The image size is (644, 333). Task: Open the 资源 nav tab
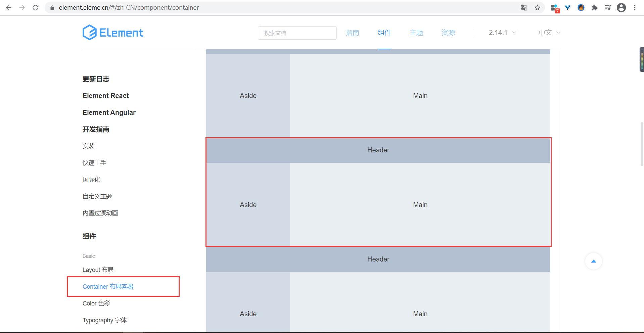pos(448,33)
